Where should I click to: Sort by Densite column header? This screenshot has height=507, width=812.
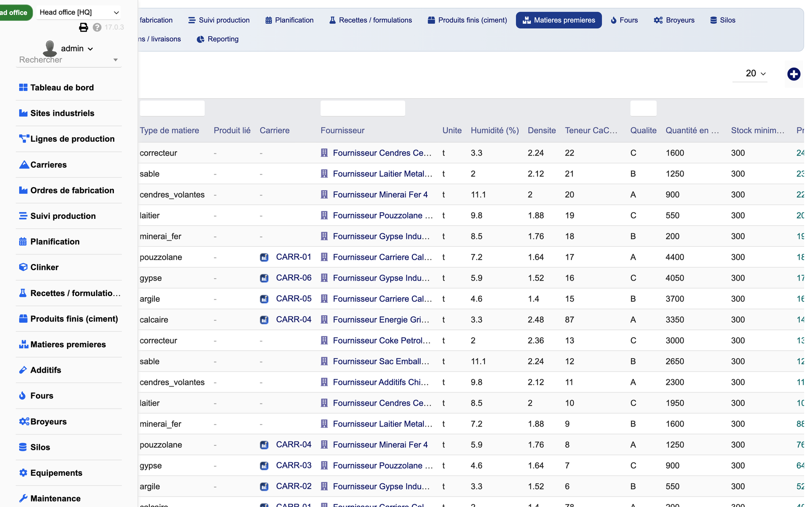(542, 131)
